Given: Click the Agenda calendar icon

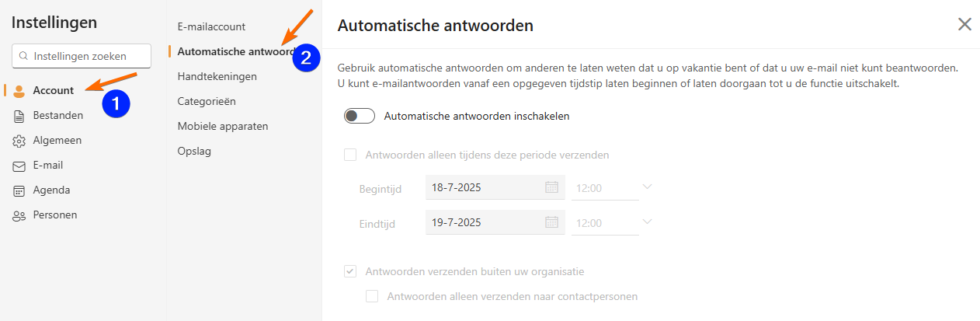Looking at the screenshot, I should tap(19, 190).
